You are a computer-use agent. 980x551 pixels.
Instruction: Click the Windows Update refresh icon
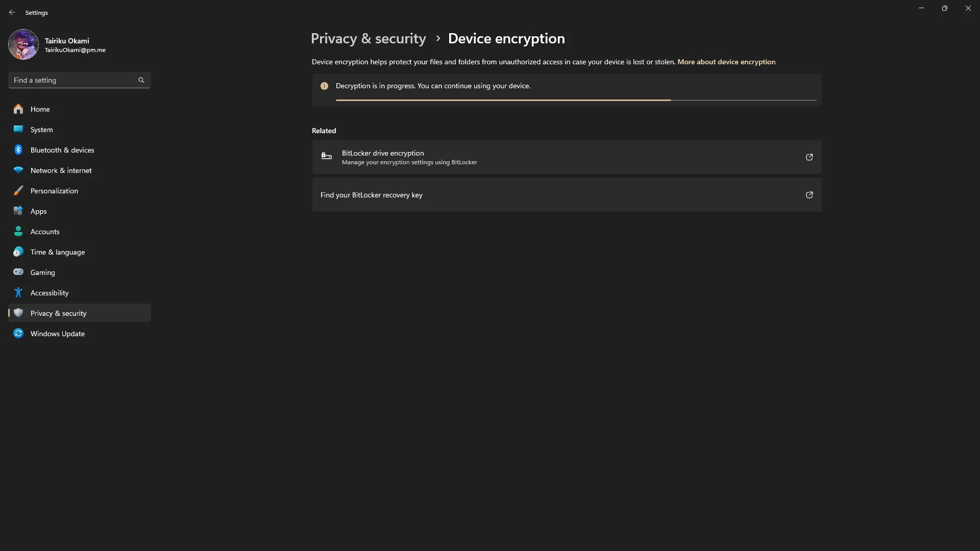[18, 333]
